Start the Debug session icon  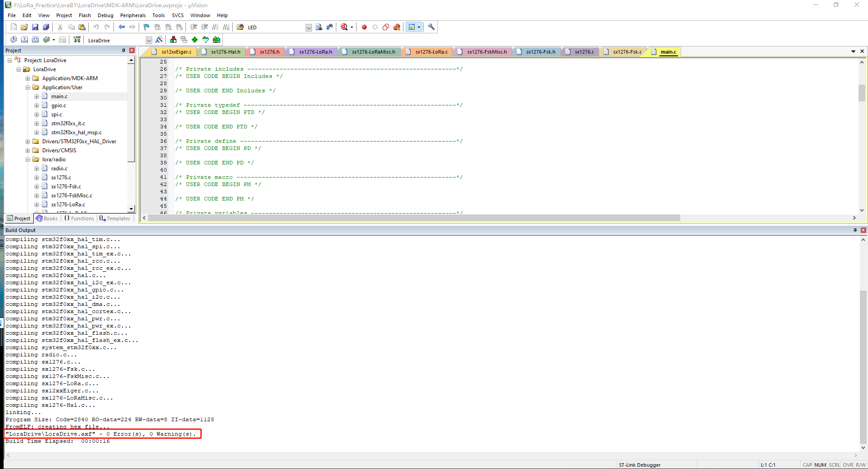pos(344,27)
